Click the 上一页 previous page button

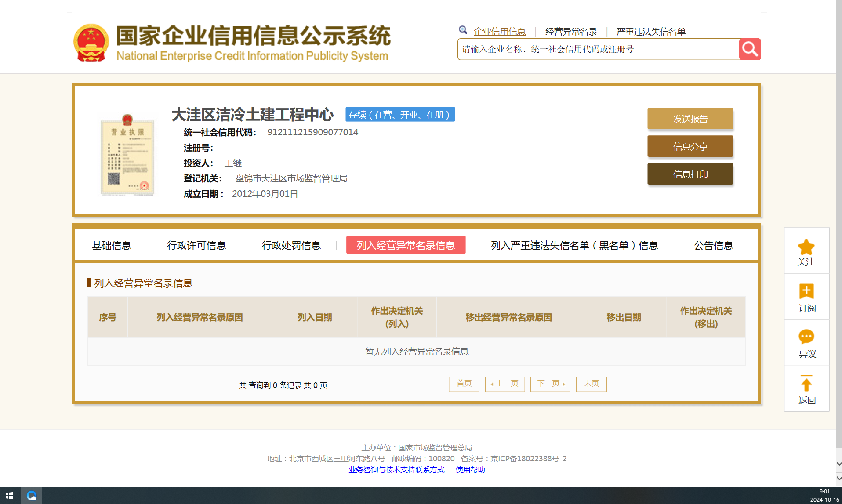504,384
